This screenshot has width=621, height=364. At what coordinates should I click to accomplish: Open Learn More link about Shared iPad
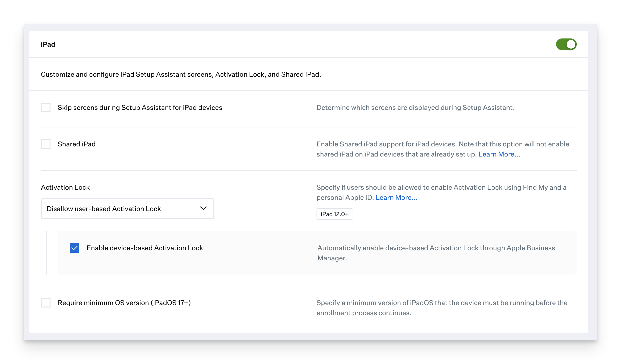(x=499, y=154)
